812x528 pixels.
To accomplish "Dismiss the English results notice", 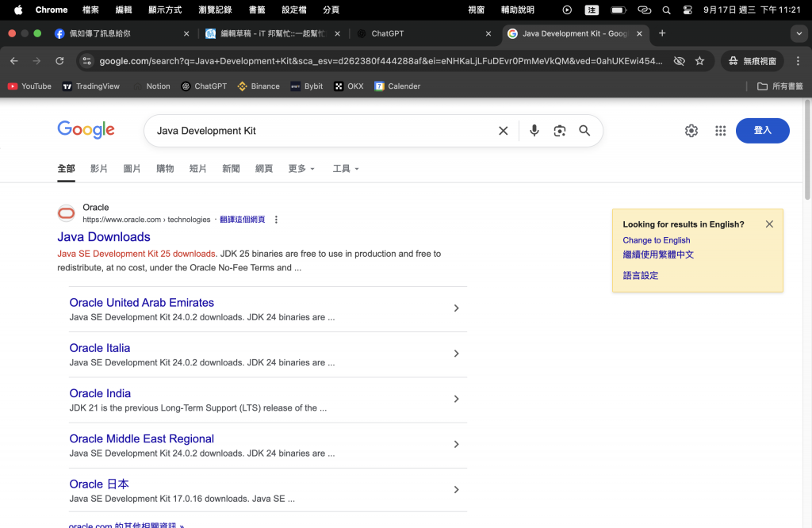I will pyautogui.click(x=769, y=224).
